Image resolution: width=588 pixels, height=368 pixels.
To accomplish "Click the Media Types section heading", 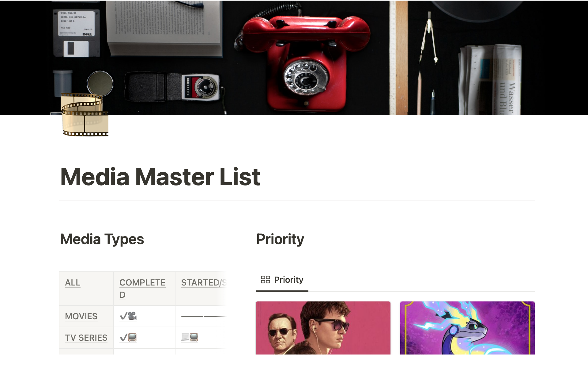I will [102, 239].
